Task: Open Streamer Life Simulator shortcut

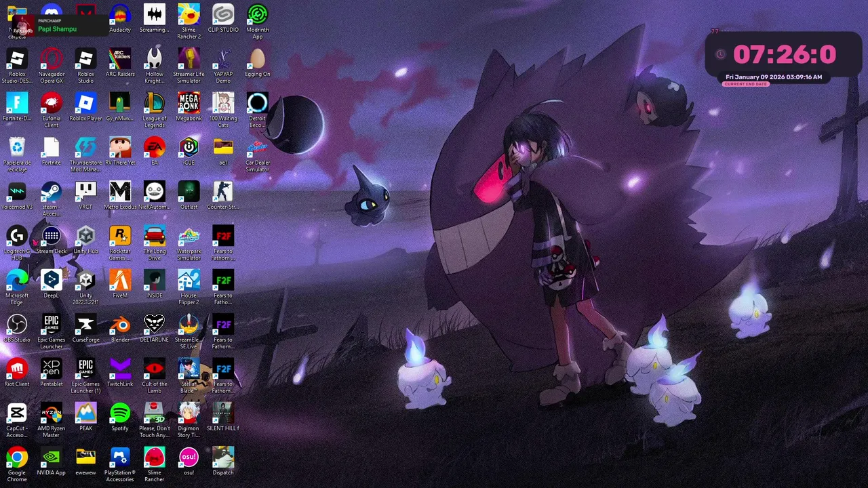Action: [x=189, y=58]
